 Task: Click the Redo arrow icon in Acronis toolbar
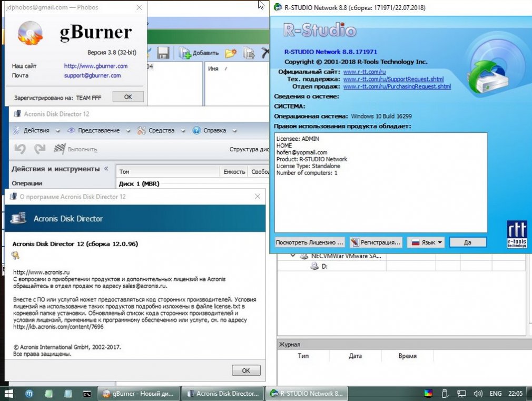[x=40, y=149]
